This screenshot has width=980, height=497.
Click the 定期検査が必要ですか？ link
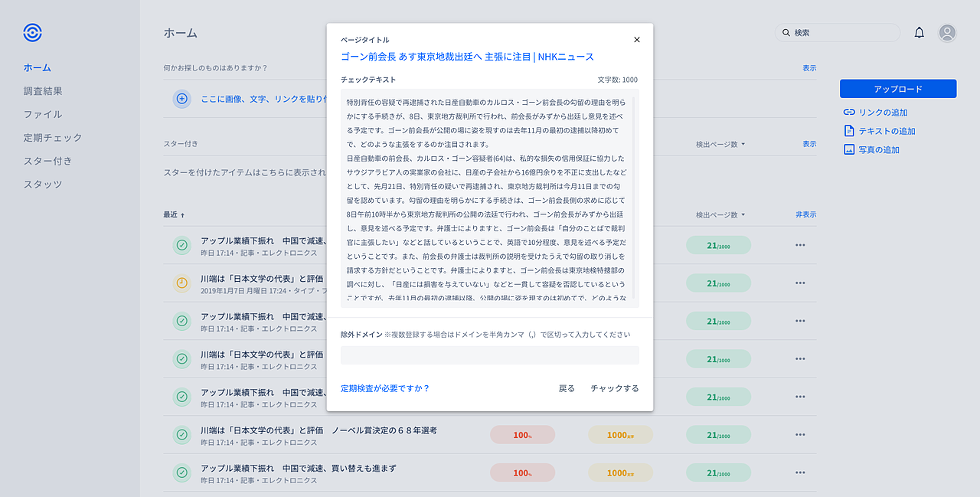coord(385,388)
